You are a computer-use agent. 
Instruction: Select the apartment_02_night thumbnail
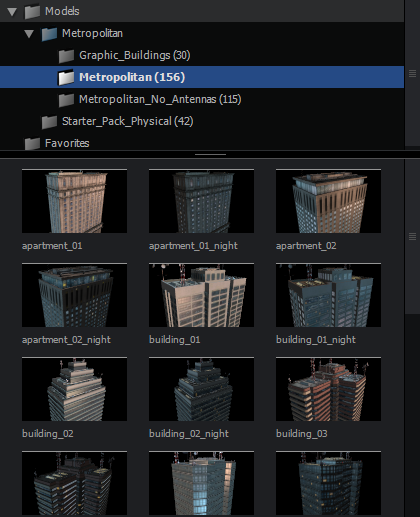pos(74,295)
